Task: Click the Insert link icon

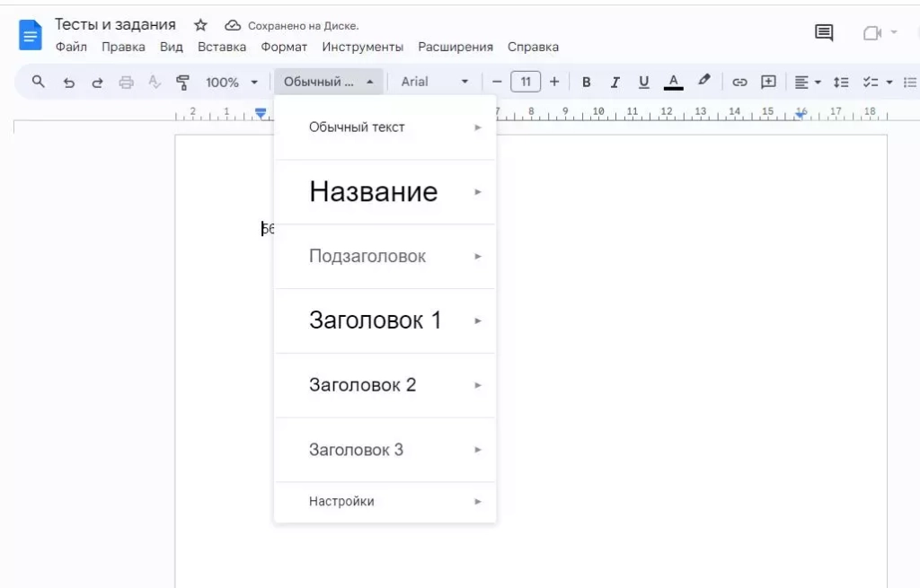Action: click(x=739, y=81)
